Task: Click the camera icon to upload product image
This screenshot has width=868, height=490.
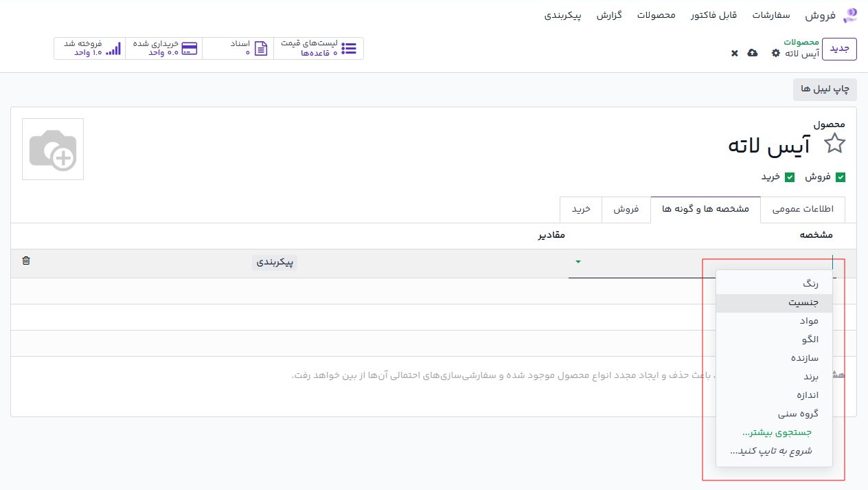Action: coord(53,149)
